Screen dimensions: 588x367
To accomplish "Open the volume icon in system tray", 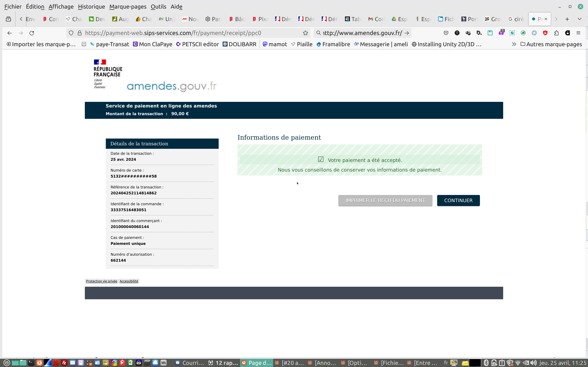I will [534, 363].
